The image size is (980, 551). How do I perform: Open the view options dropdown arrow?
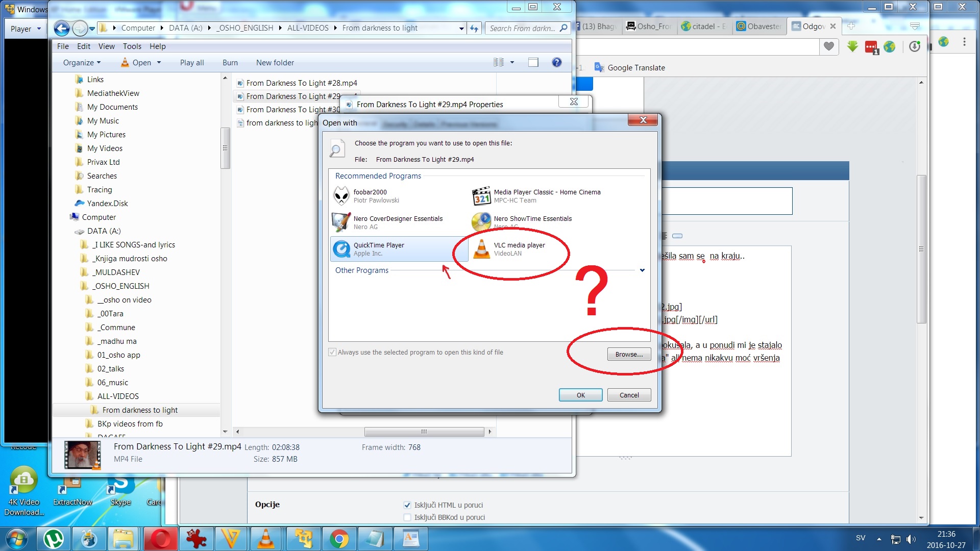click(512, 62)
